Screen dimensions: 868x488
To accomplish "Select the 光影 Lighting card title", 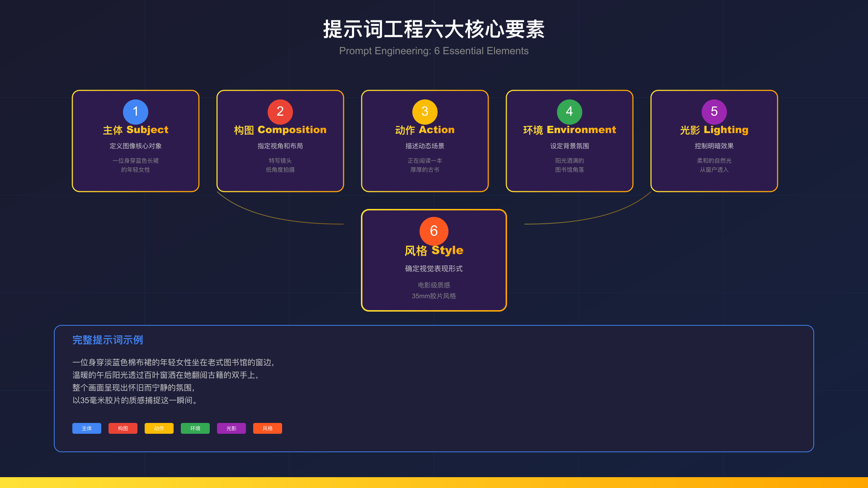I will click(714, 129).
